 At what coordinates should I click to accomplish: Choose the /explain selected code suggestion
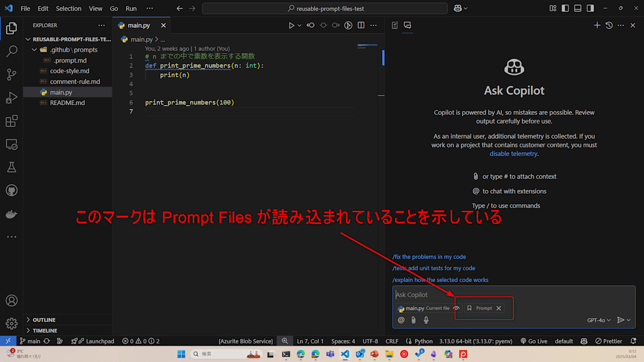coord(440,280)
